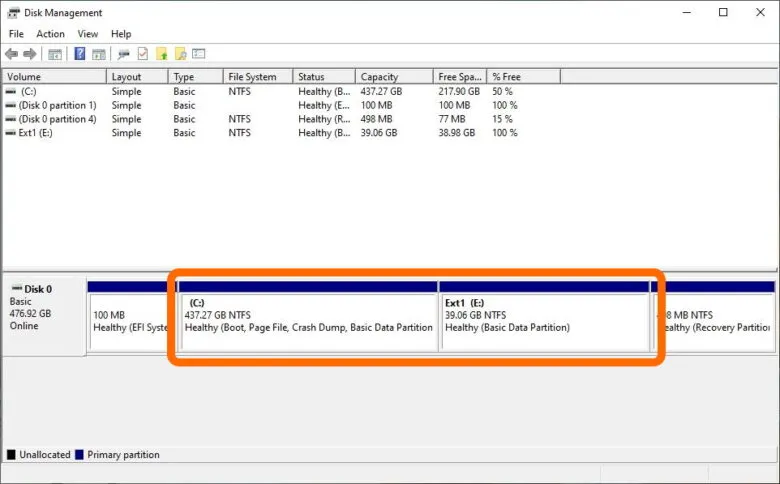This screenshot has height=484, width=780.
Task: Click the toolbar icon right of Help
Action: (99, 54)
